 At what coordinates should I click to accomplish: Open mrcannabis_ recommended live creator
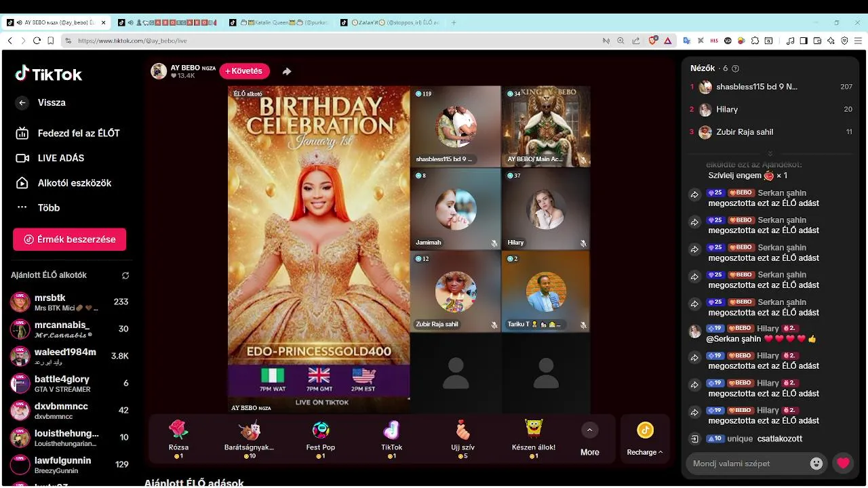tap(69, 329)
